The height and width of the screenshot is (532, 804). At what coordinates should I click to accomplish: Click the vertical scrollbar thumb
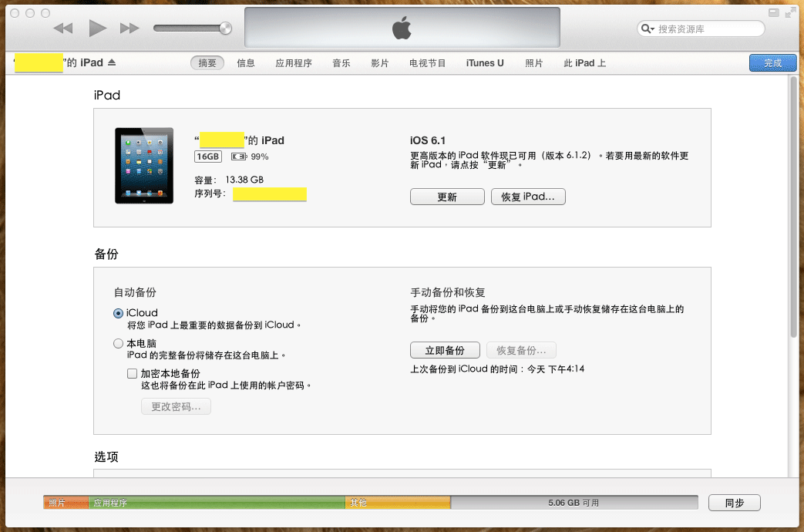coord(794,207)
